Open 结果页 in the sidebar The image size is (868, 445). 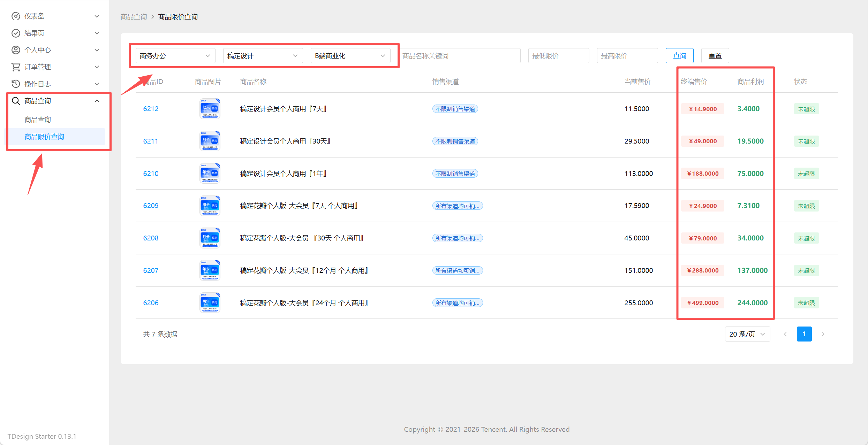pos(55,33)
